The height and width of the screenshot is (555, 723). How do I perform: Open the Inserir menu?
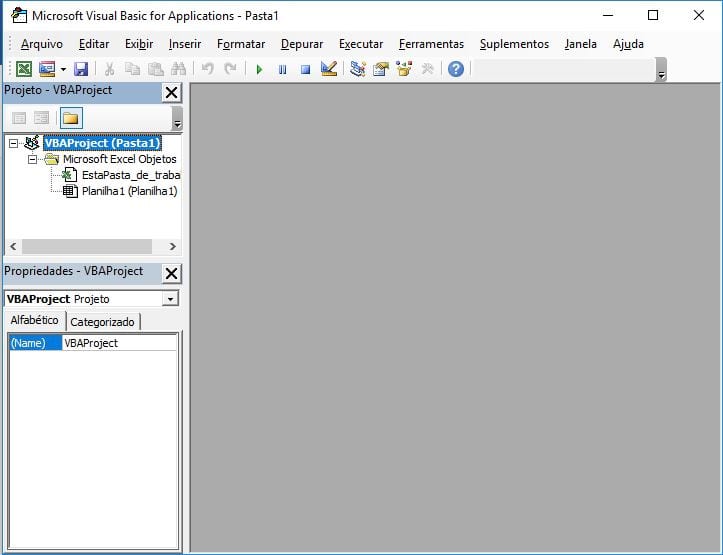185,44
